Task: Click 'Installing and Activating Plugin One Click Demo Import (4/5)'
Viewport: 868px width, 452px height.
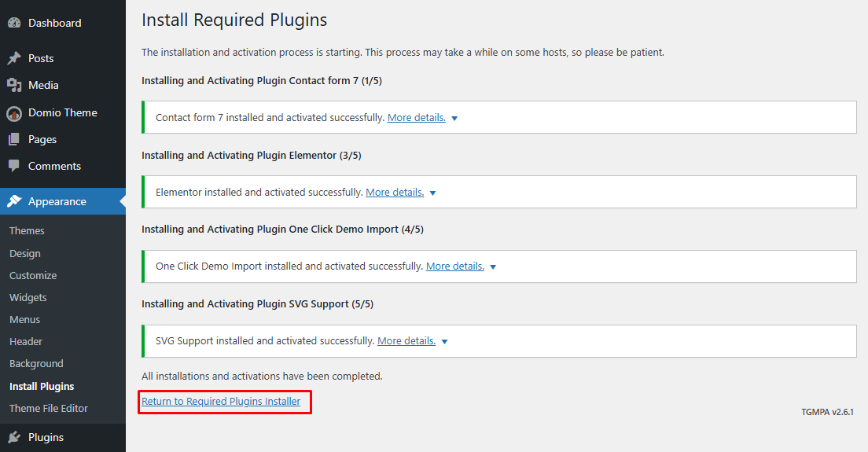Action: 282,229
